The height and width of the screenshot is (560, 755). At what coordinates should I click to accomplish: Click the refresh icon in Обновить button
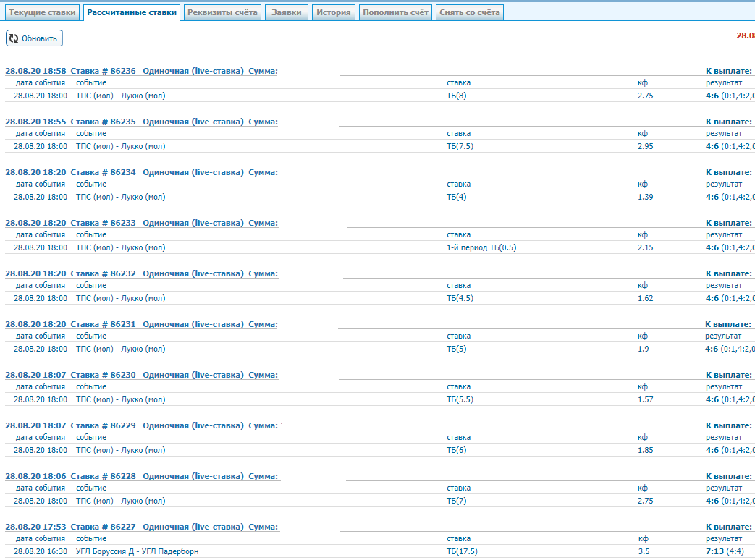[x=14, y=38]
